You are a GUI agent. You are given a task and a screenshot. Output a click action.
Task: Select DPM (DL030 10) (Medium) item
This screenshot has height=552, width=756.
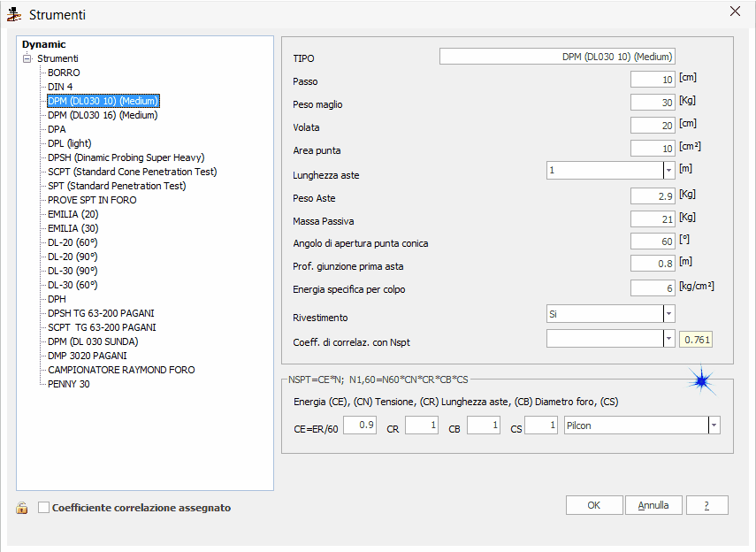103,101
